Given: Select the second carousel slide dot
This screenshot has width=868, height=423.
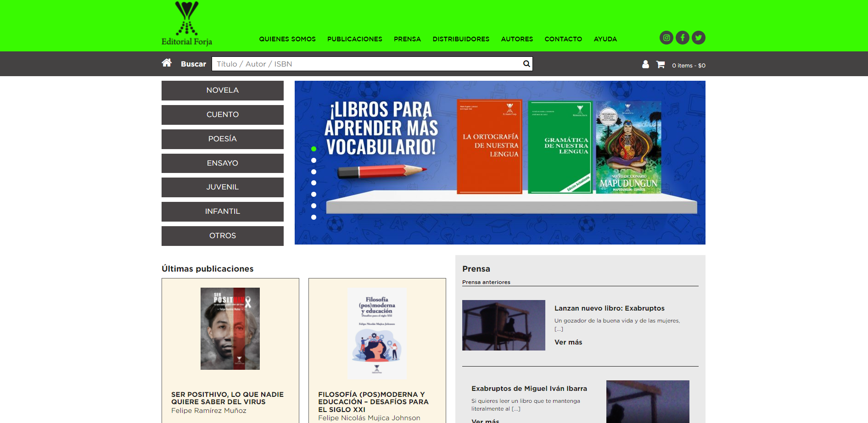Looking at the screenshot, I should pyautogui.click(x=314, y=160).
